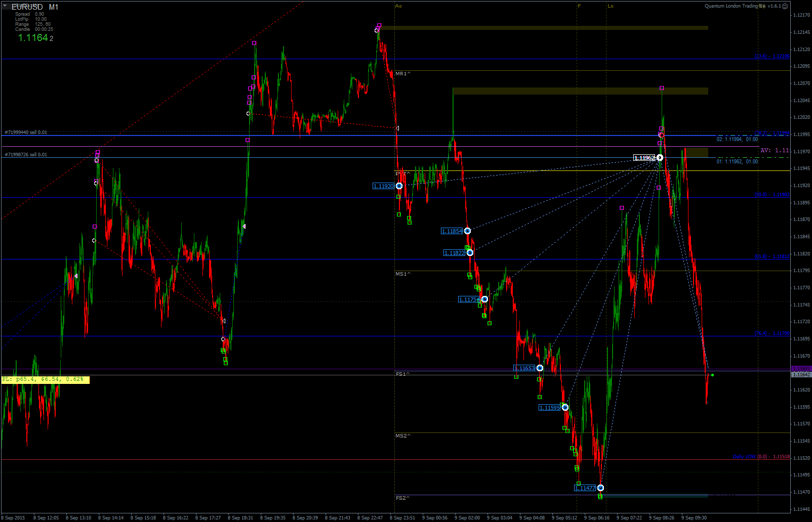Click the FS1^ pivot level label
The image size is (812, 522).
click(x=402, y=374)
